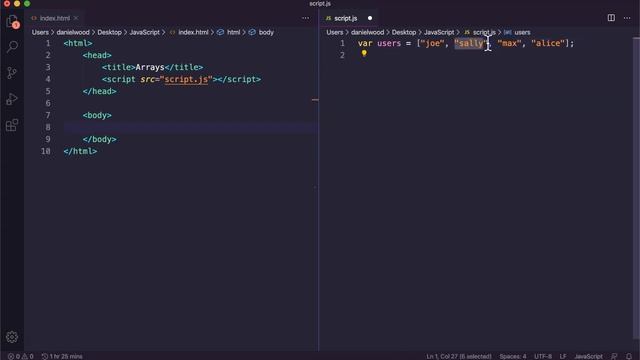Click the feedback icon in status bar
640x360 pixels.
(614, 356)
